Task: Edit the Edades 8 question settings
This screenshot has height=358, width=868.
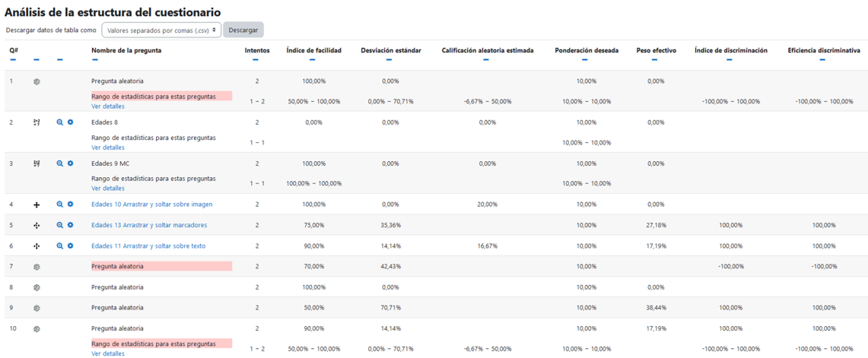Action: (x=71, y=122)
